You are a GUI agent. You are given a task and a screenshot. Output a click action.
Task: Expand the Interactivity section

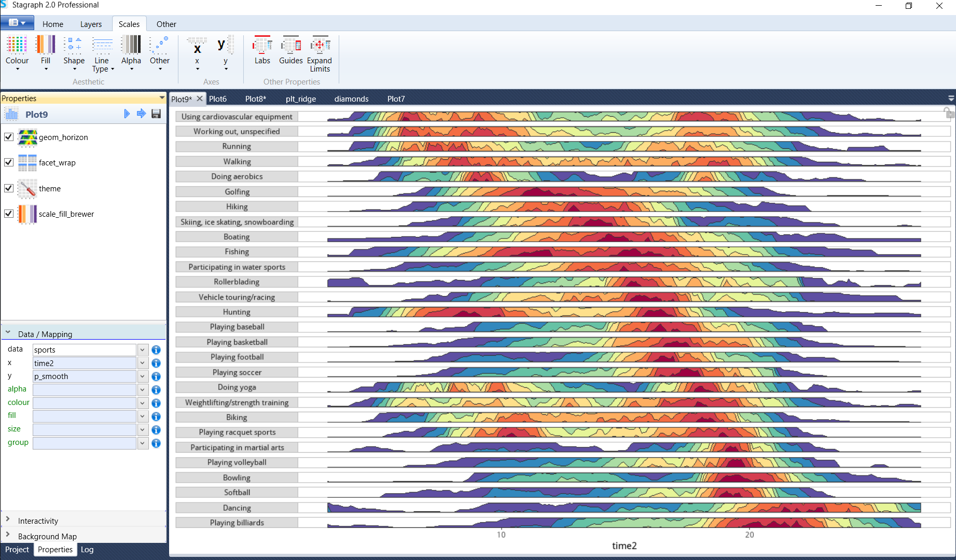8,520
